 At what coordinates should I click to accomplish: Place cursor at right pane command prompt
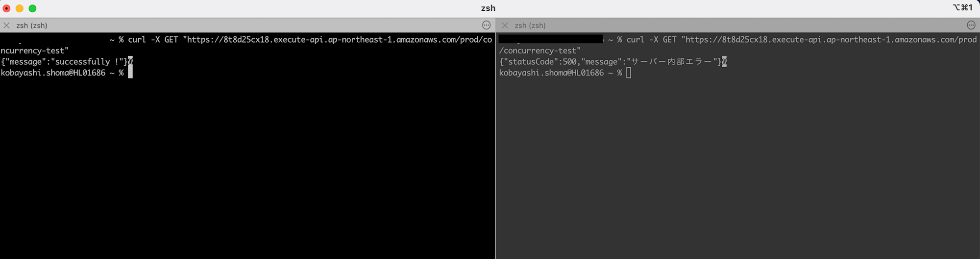[629, 73]
